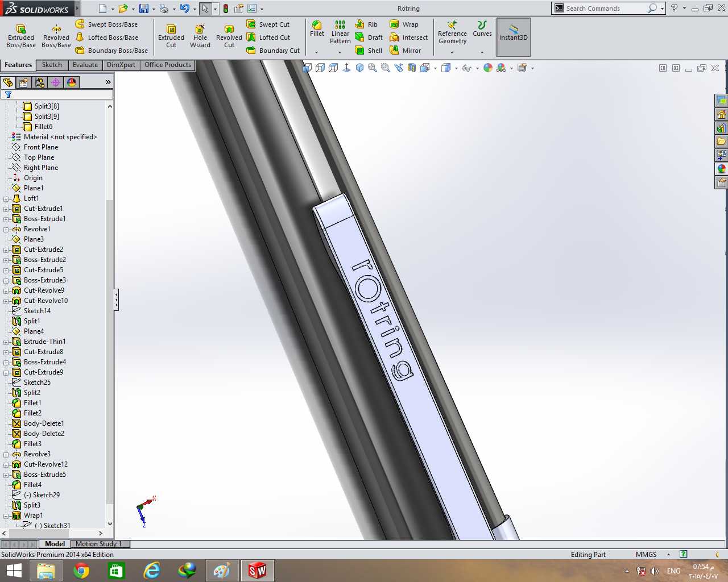
Task: Open the New document dropdown arrow
Action: click(x=113, y=9)
